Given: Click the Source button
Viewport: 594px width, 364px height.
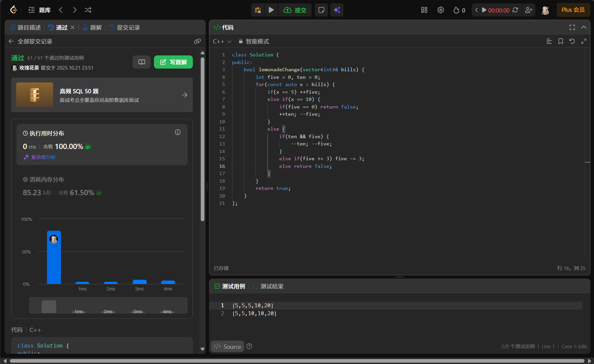Looking at the screenshot, I should coord(227,347).
